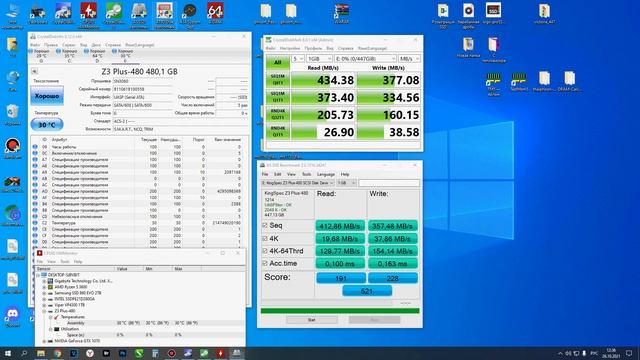Screen dimensions: 640x360
Task: Click the Start button in AS SSD
Action: pyautogui.click(x=312, y=320)
